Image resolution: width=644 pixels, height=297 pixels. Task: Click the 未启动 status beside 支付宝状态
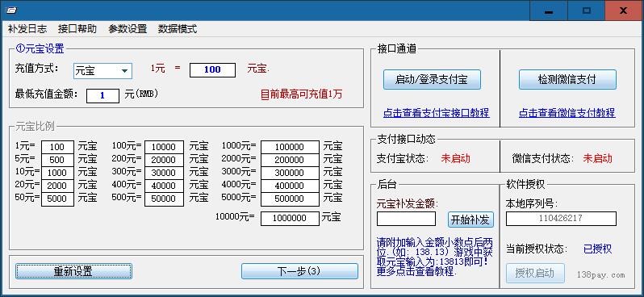pyautogui.click(x=455, y=158)
